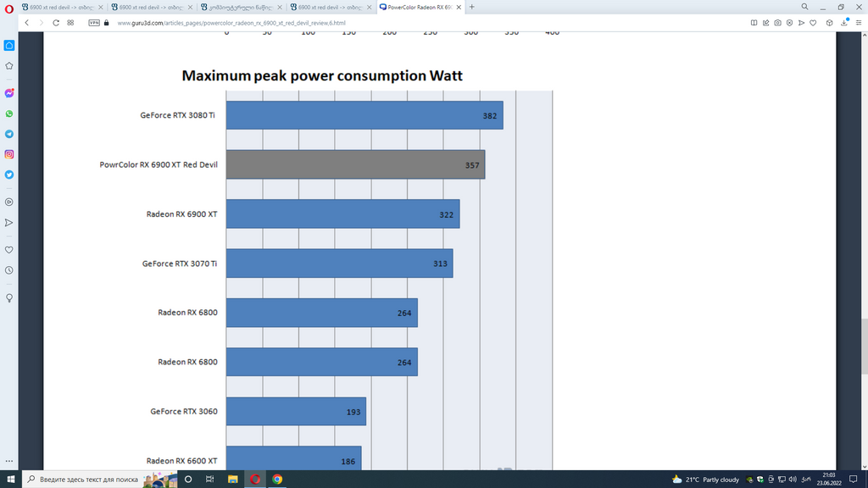The image size is (868, 488).
Task: Open Opera sidebar home/workspace icon
Action: tap(9, 46)
